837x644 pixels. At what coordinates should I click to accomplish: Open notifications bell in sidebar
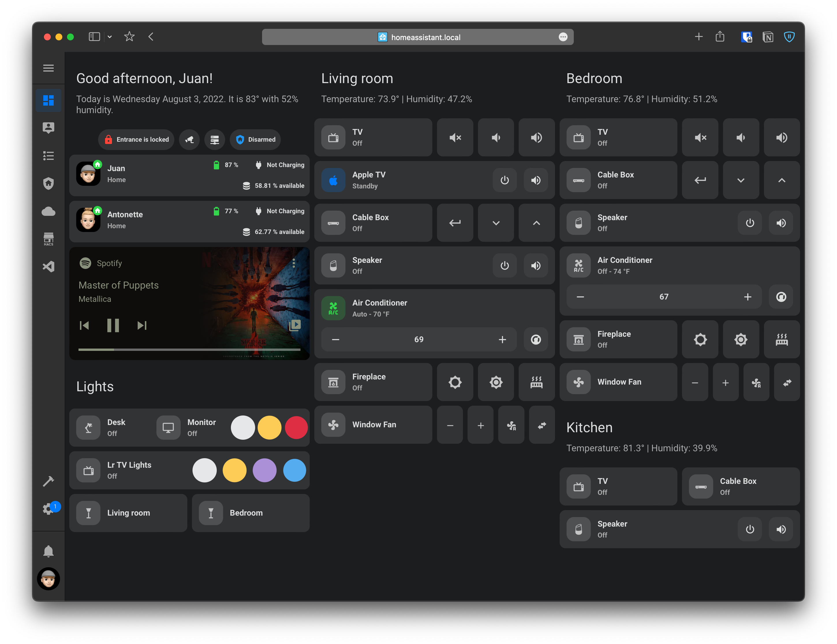pos(48,551)
